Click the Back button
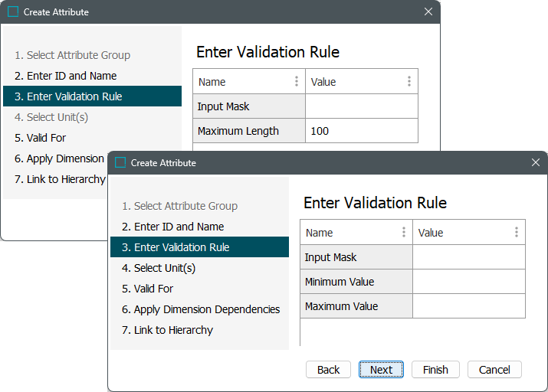The image size is (548, 392). pos(328,370)
